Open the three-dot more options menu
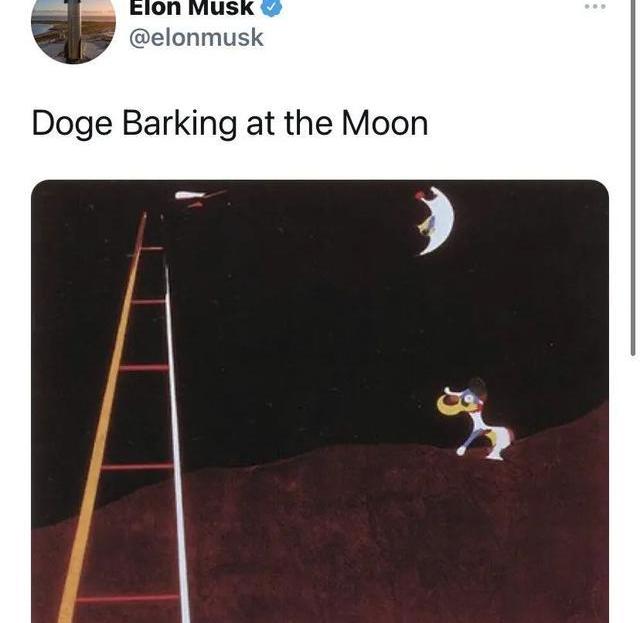 coord(595,7)
